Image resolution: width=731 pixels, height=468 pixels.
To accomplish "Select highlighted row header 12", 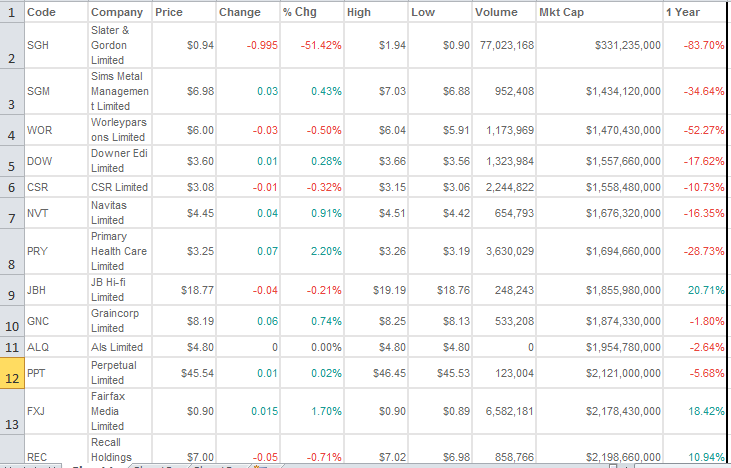I will (12, 373).
